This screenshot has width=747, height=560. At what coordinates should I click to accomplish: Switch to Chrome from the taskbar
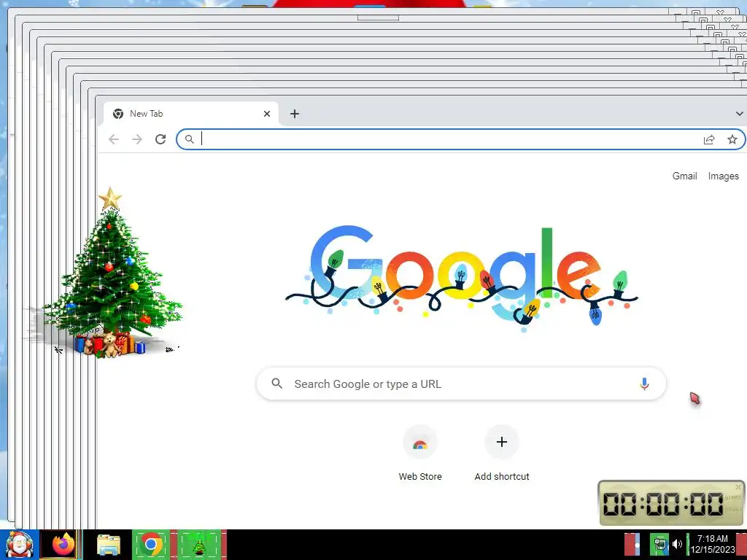tap(152, 545)
